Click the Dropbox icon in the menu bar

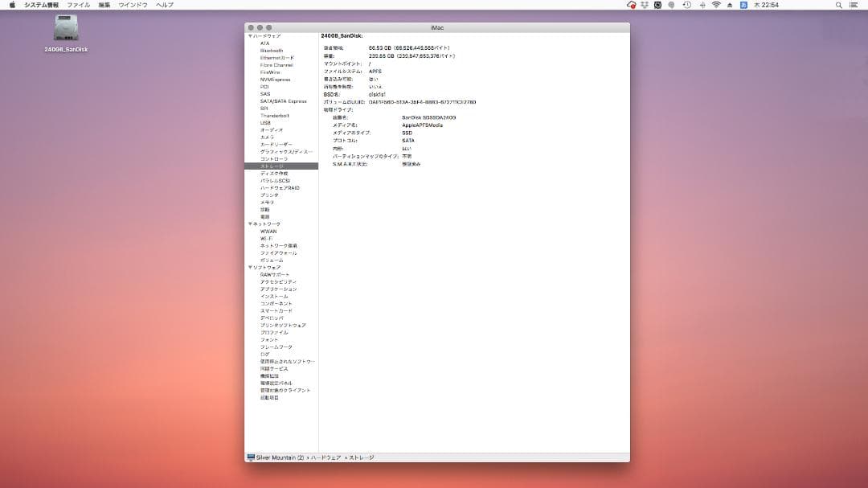click(x=645, y=5)
